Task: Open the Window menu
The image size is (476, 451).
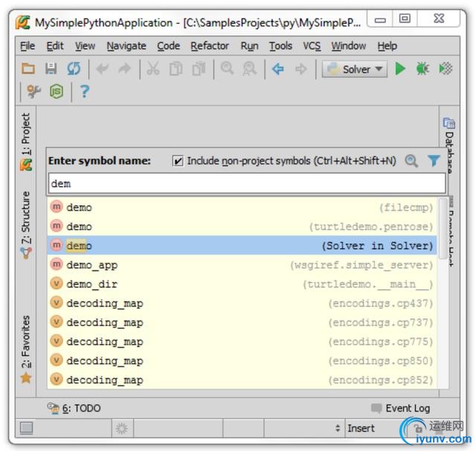Action: tap(349, 46)
